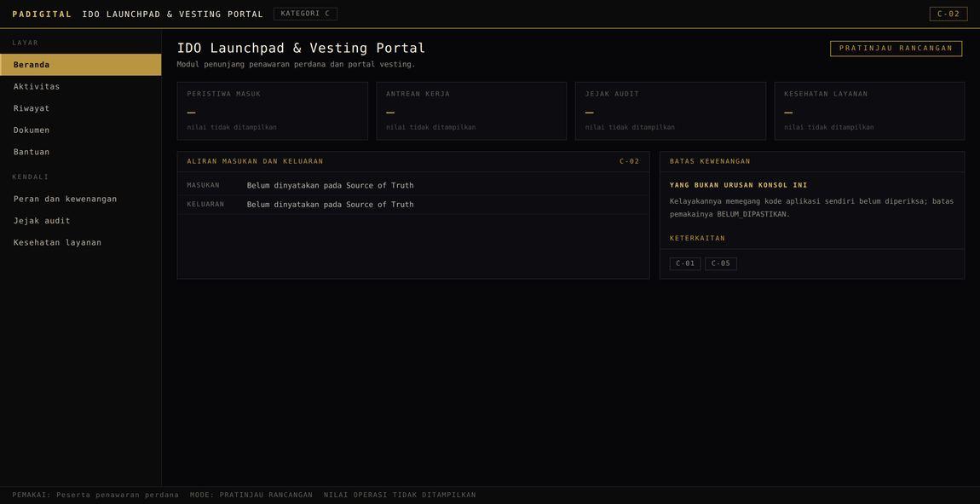Screen dimensions: 980x504
Task: Open the Dokumen section
Action: (81, 130)
